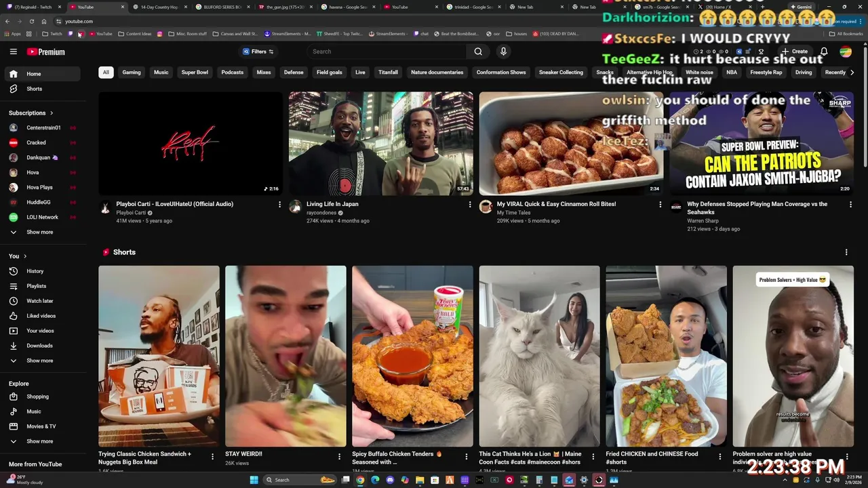Open Shopping under Explore

[42, 396]
